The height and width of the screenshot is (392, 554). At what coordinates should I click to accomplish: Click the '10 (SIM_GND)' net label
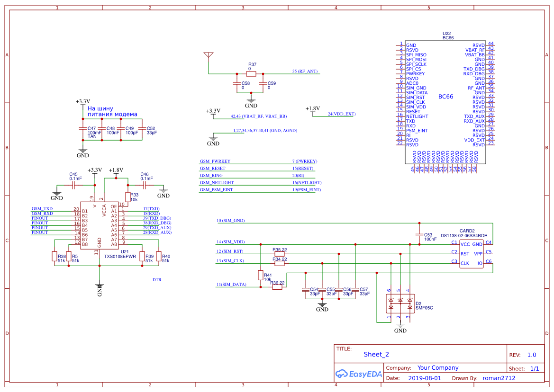click(231, 221)
